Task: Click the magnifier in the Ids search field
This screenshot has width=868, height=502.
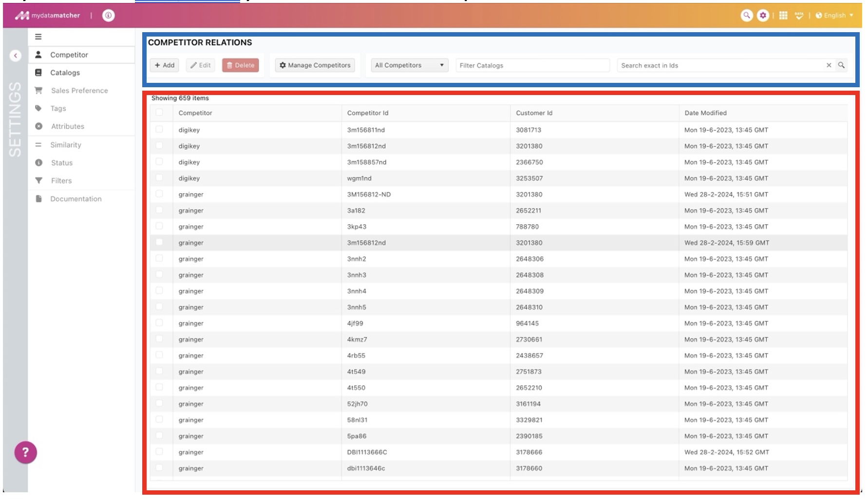Action: tap(841, 65)
